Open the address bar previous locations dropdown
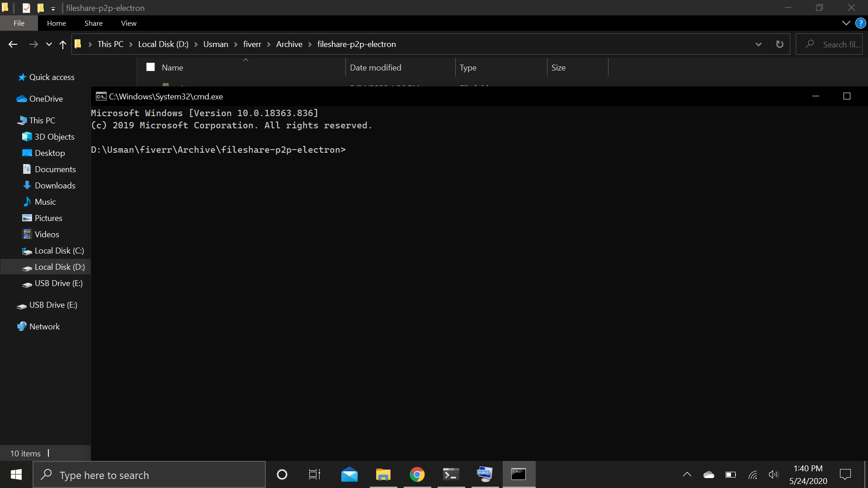Screen dimensions: 868x488 pos(759,44)
